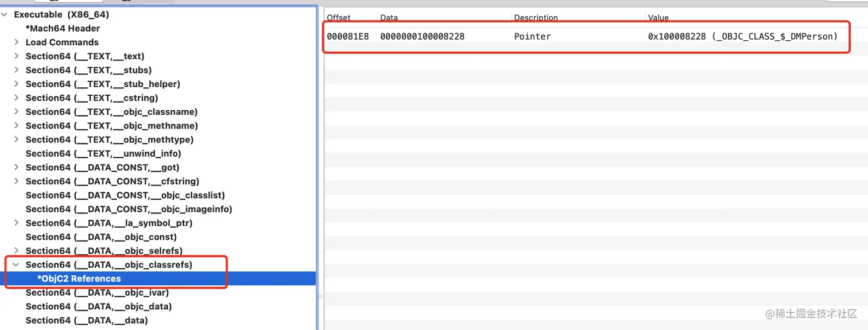Expand Section64 (__TEXT,__stubs) chevron
This screenshot has width=868, height=330.
coord(17,70)
